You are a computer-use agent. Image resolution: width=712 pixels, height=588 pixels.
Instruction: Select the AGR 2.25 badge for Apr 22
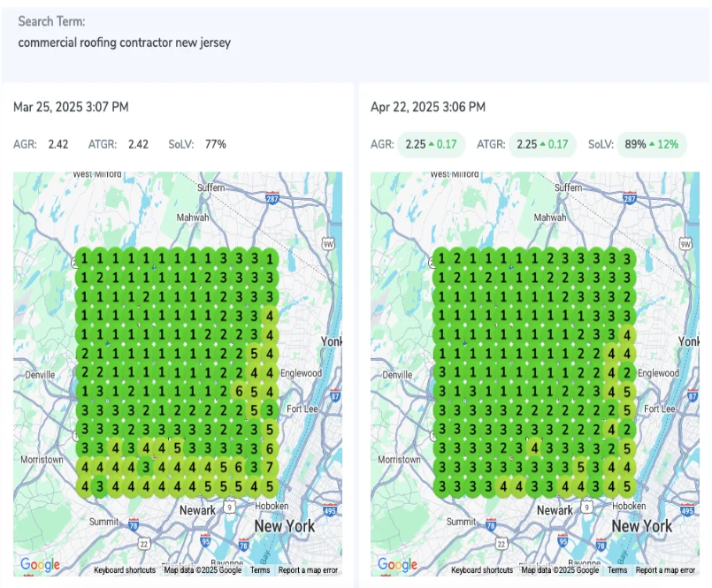click(x=431, y=144)
